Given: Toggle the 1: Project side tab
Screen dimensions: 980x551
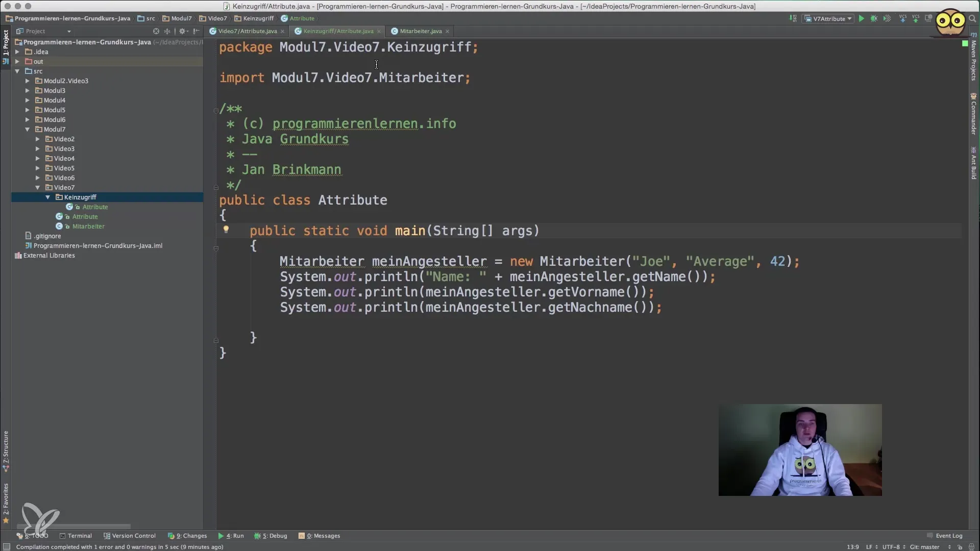Looking at the screenshot, I should tap(6, 46).
